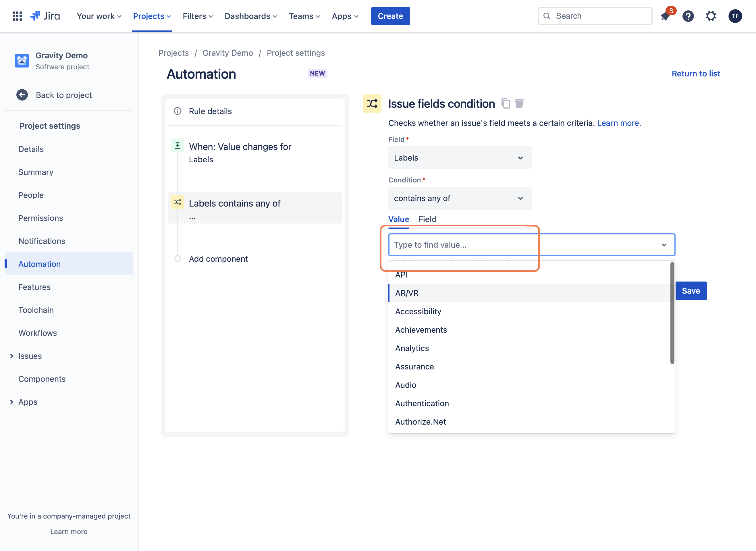Click the Back to project arrow icon
756x551 pixels.
click(22, 95)
